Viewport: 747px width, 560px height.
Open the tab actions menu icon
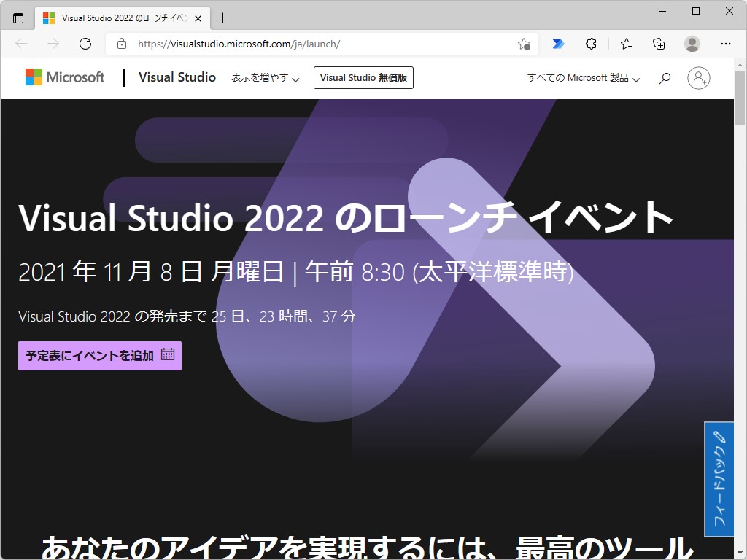pyautogui.click(x=18, y=17)
